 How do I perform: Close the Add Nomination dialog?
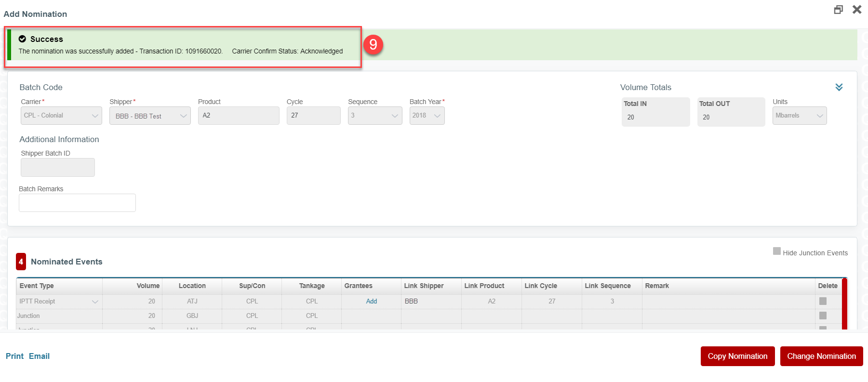(857, 10)
